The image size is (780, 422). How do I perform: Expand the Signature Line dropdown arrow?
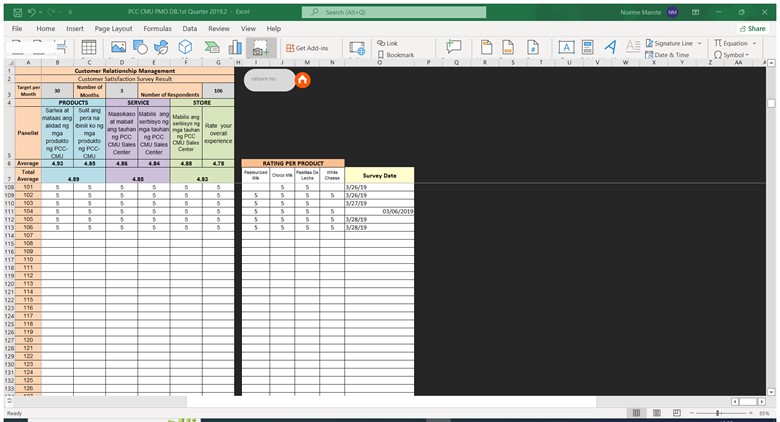click(x=699, y=43)
